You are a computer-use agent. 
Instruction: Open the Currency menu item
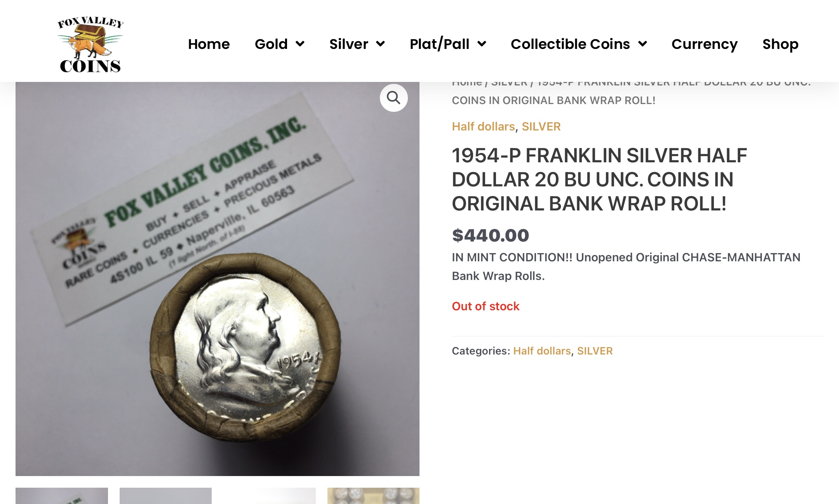[x=705, y=44]
